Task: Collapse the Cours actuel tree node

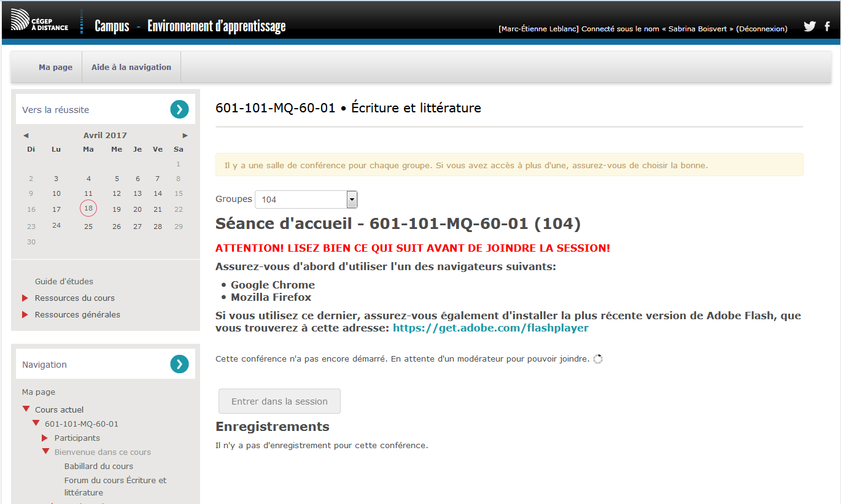Action: click(x=26, y=409)
